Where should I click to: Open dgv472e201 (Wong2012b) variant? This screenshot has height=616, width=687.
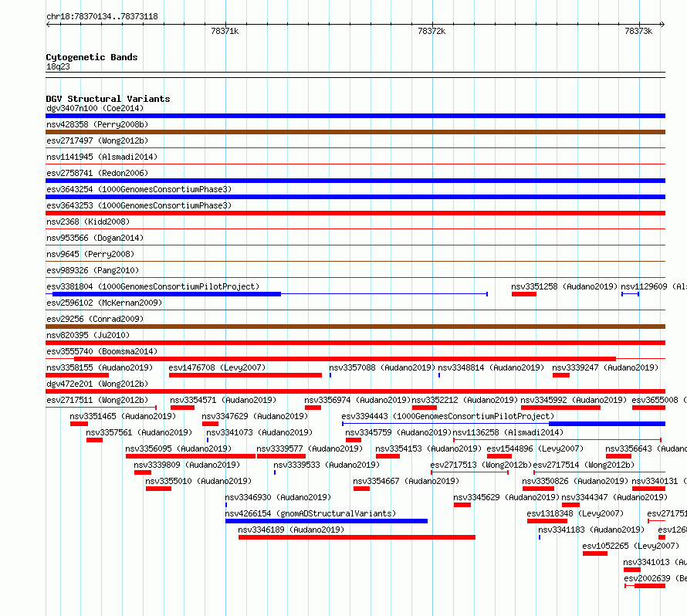tap(97, 384)
